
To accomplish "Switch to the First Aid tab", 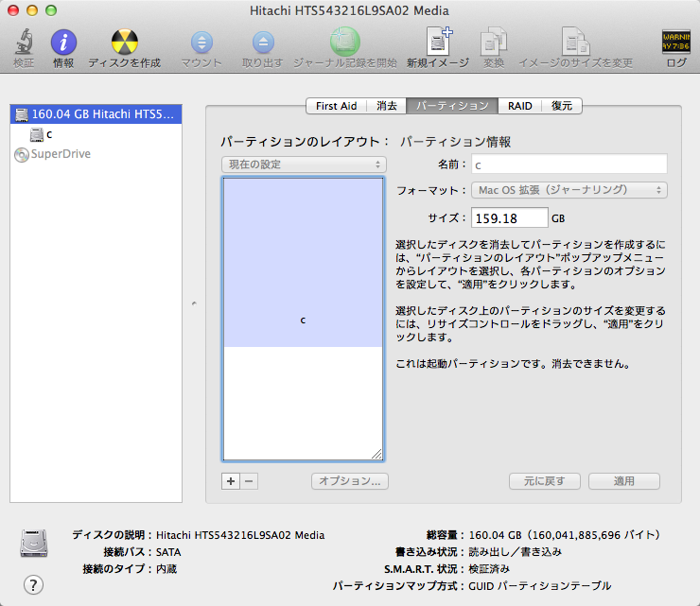I will (x=336, y=106).
